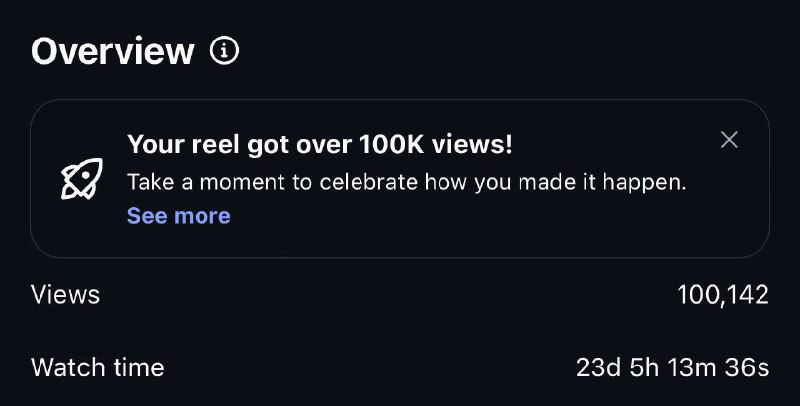Click the 36s seconds value in Watch time

[x=747, y=367]
